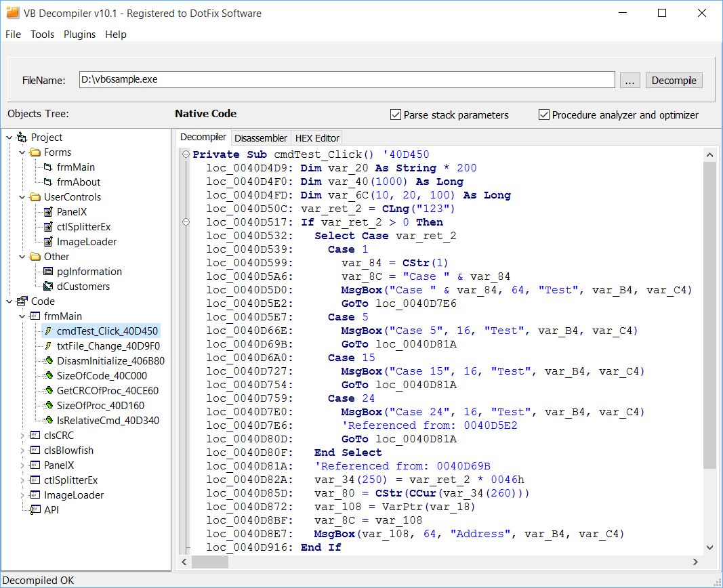723x588 pixels.
Task: Switch to the Disassembler tab
Action: coord(260,138)
